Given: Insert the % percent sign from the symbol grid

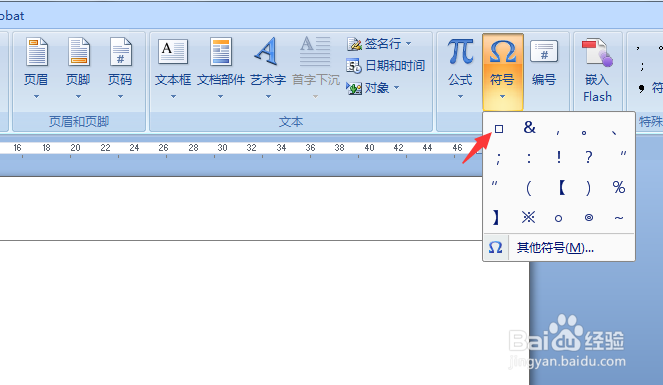Looking at the screenshot, I should [619, 187].
